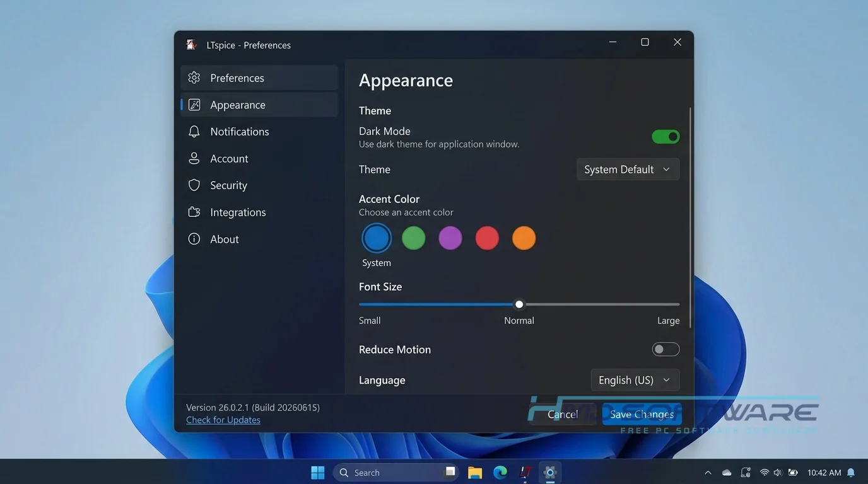
Task: Click the Version 26.0.2.1 build text
Action: pos(253,407)
